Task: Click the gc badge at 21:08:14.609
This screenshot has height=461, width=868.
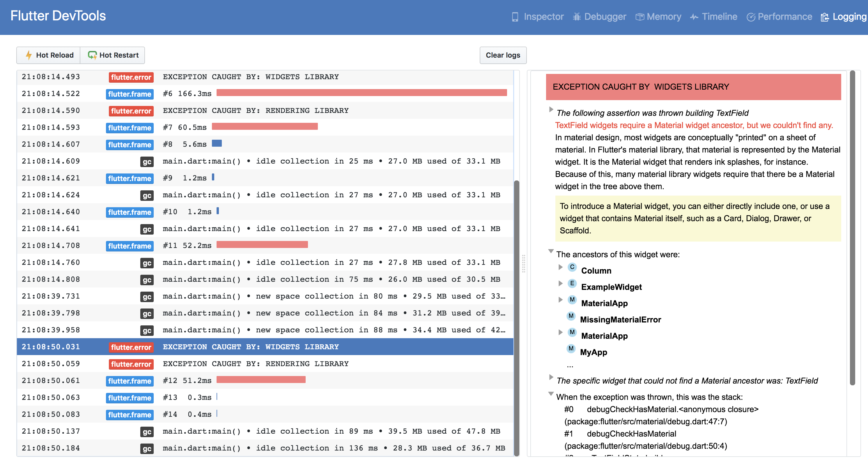Action: point(147,162)
